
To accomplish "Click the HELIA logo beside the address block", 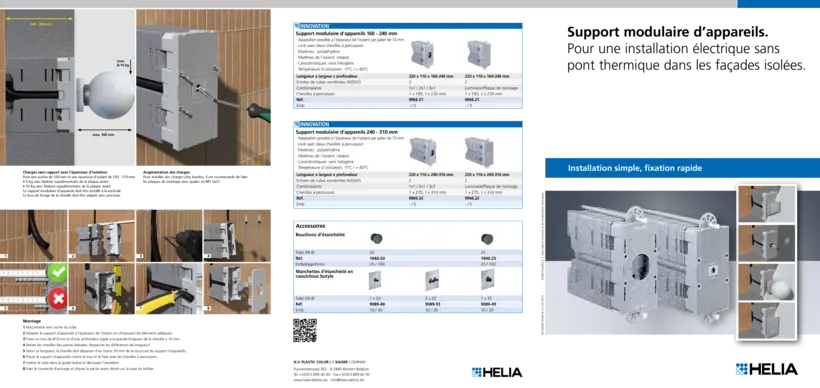I will pos(496,372).
